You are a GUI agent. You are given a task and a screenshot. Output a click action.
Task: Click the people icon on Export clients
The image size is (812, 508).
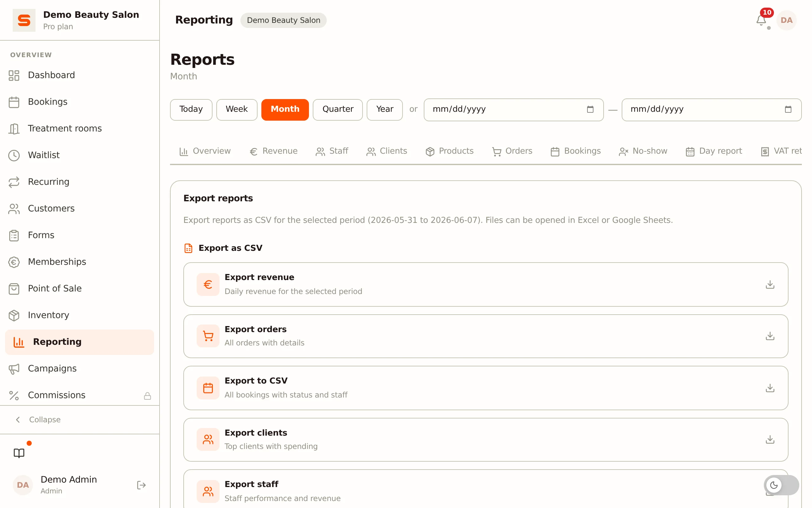tap(208, 439)
